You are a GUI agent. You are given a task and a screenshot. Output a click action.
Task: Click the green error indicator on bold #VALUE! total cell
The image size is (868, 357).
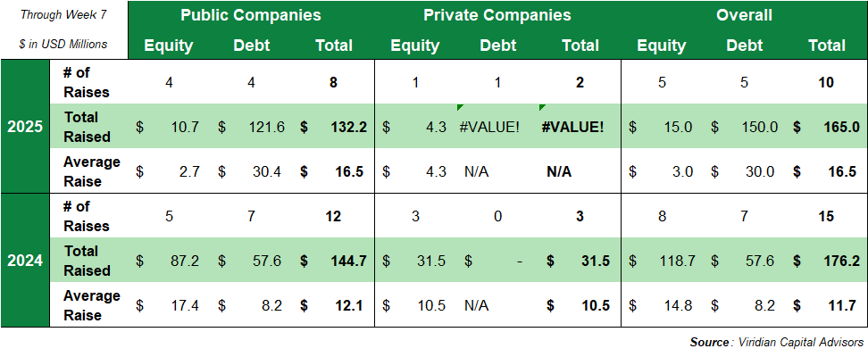point(543,108)
